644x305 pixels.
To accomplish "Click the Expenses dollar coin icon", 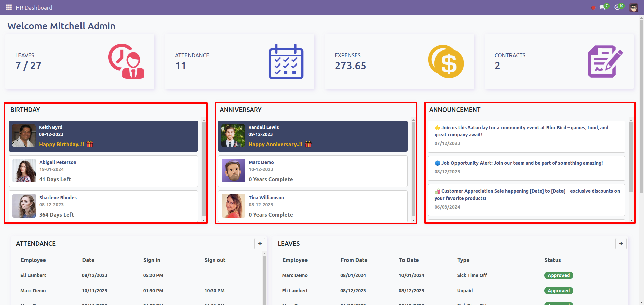I will (446, 61).
